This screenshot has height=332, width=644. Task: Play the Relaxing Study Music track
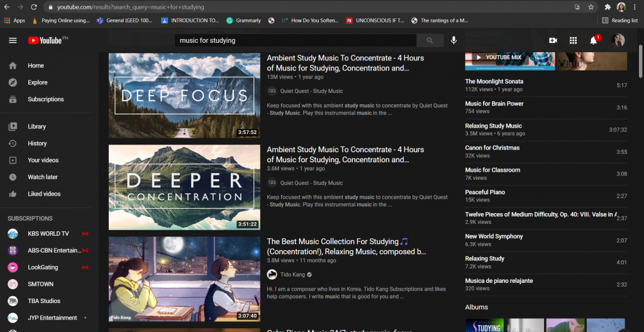coord(546,130)
